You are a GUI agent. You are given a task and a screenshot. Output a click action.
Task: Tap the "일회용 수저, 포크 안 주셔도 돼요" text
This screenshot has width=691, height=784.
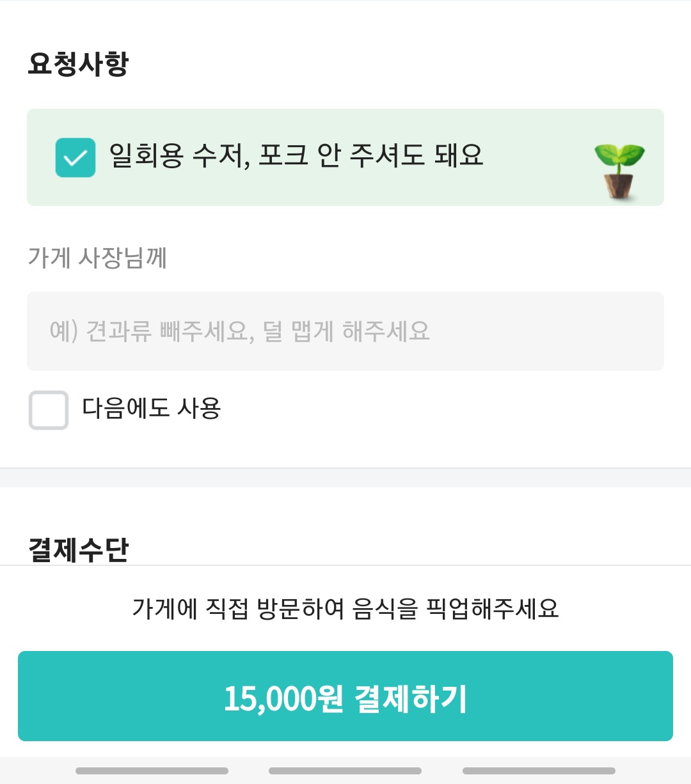click(296, 155)
